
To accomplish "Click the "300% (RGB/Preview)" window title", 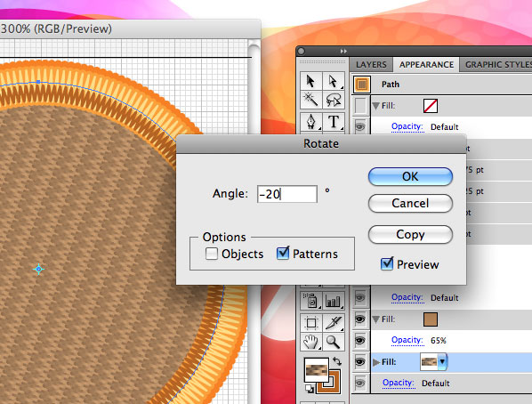I will pos(56,28).
